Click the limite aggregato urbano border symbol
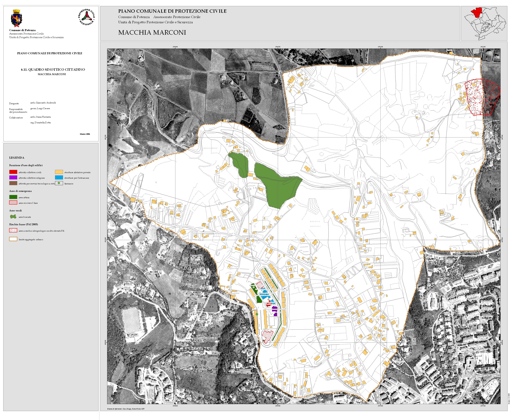The height and width of the screenshot is (420, 517). pyautogui.click(x=13, y=239)
